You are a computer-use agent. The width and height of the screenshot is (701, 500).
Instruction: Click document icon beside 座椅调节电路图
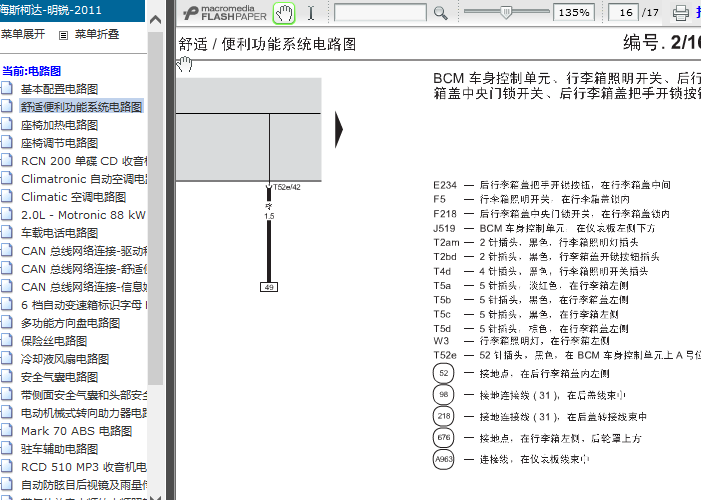pos(6,142)
